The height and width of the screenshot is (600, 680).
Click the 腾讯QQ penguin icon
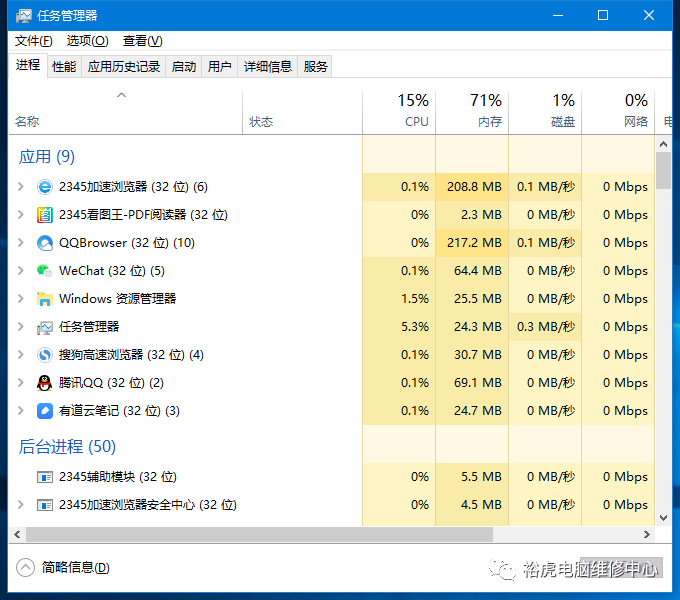[45, 383]
